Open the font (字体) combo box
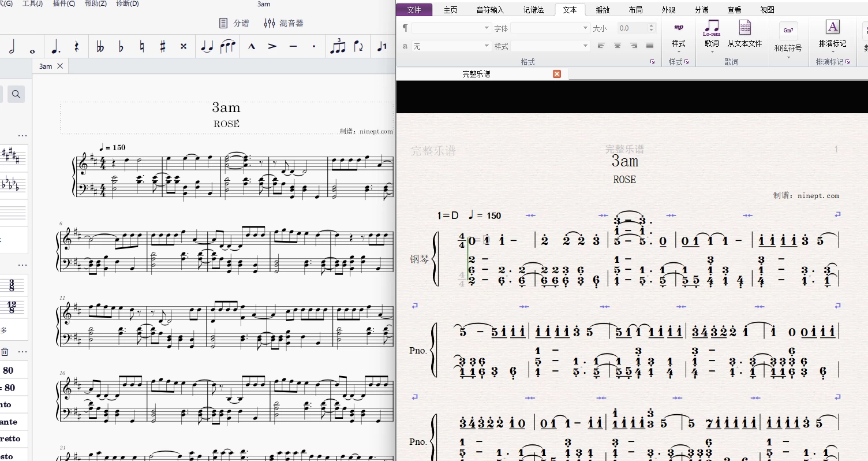The image size is (868, 461). [551, 28]
